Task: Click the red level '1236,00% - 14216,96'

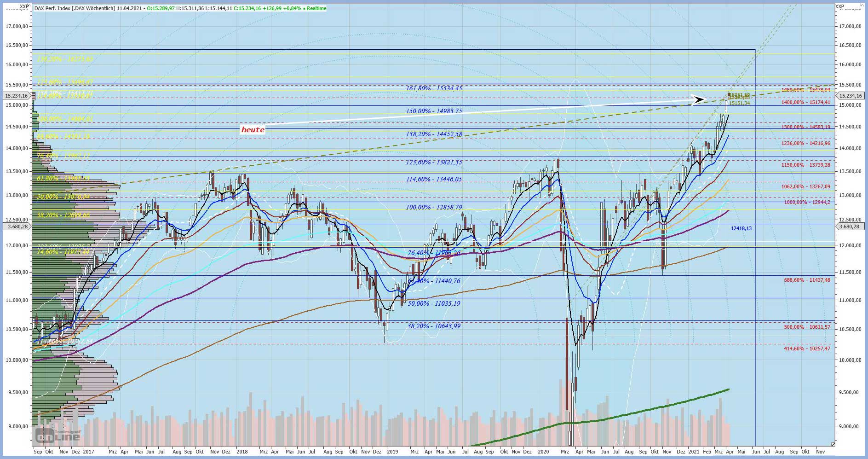Action: (x=806, y=144)
